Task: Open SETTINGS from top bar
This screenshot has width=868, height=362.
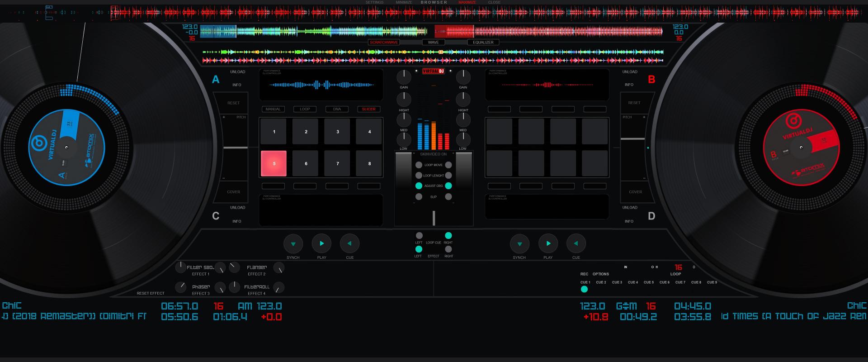Action: (374, 2)
